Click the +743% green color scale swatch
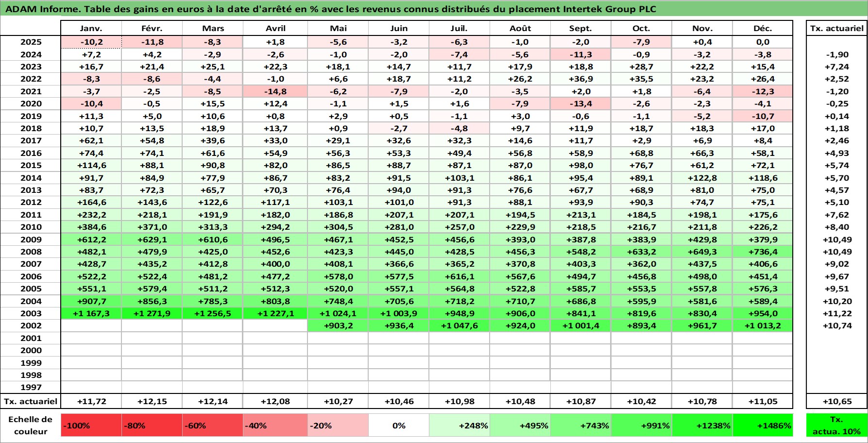 coord(580,426)
